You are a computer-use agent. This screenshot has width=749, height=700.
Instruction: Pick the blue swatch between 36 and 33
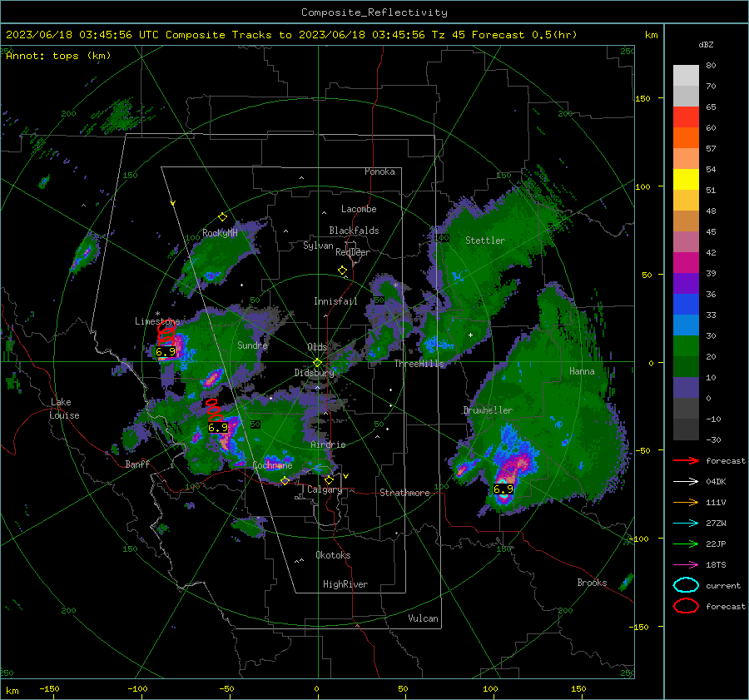[x=686, y=304]
